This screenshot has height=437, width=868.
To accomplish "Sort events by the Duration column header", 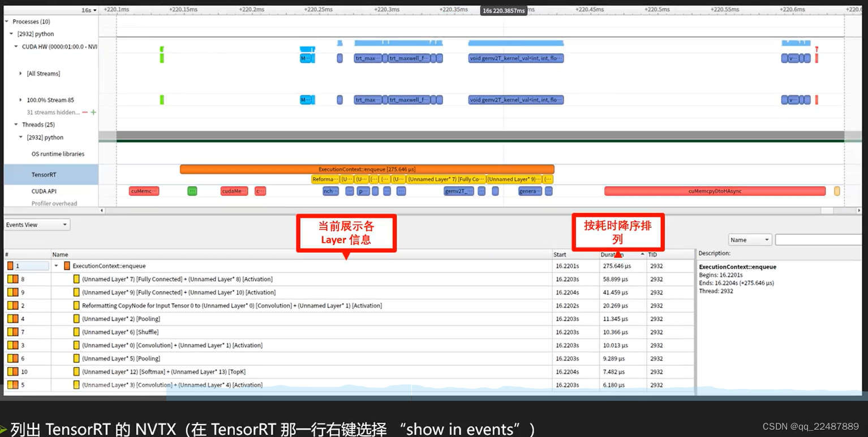I will pyautogui.click(x=622, y=254).
